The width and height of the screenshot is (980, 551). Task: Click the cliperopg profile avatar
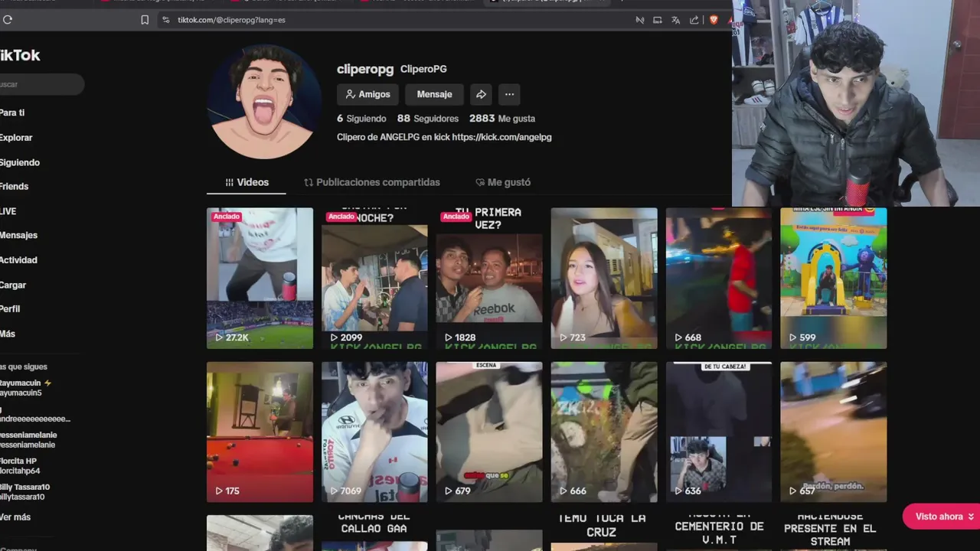[x=264, y=102]
